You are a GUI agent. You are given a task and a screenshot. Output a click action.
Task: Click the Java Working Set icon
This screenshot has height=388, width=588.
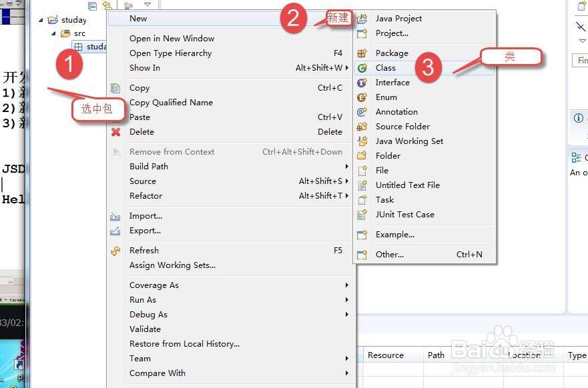(362, 141)
